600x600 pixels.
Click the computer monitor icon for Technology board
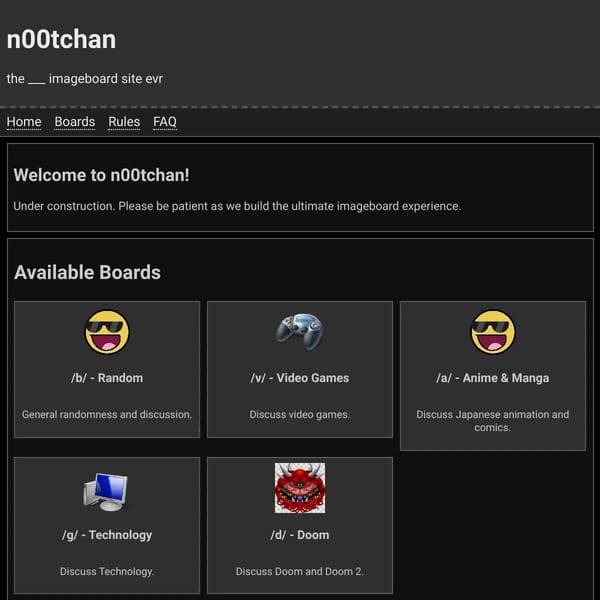(x=106, y=491)
